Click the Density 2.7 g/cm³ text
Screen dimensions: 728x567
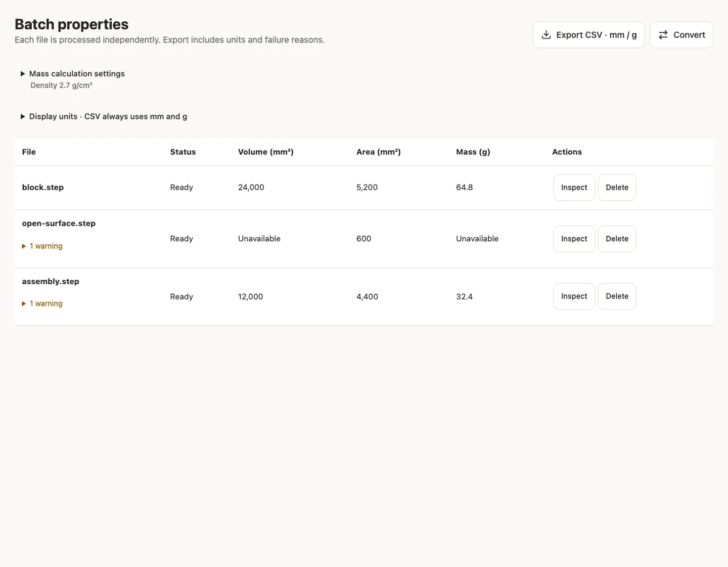click(x=61, y=85)
